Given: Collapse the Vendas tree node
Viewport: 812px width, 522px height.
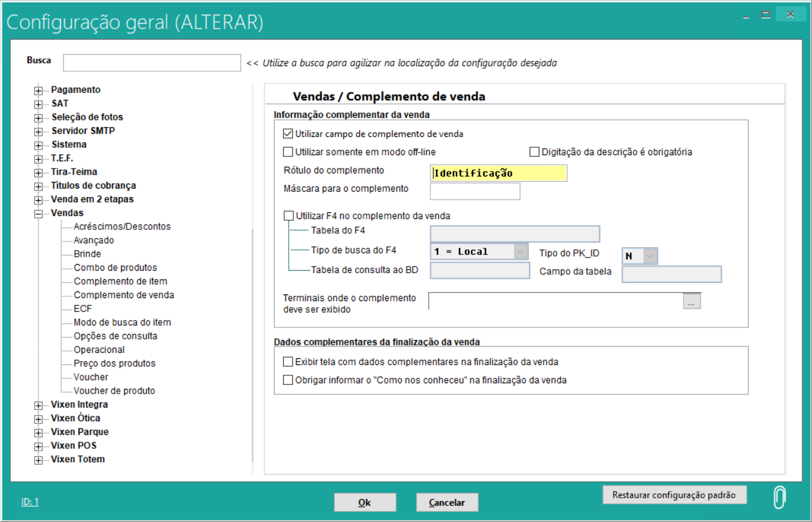Looking at the screenshot, I should pos(38,214).
